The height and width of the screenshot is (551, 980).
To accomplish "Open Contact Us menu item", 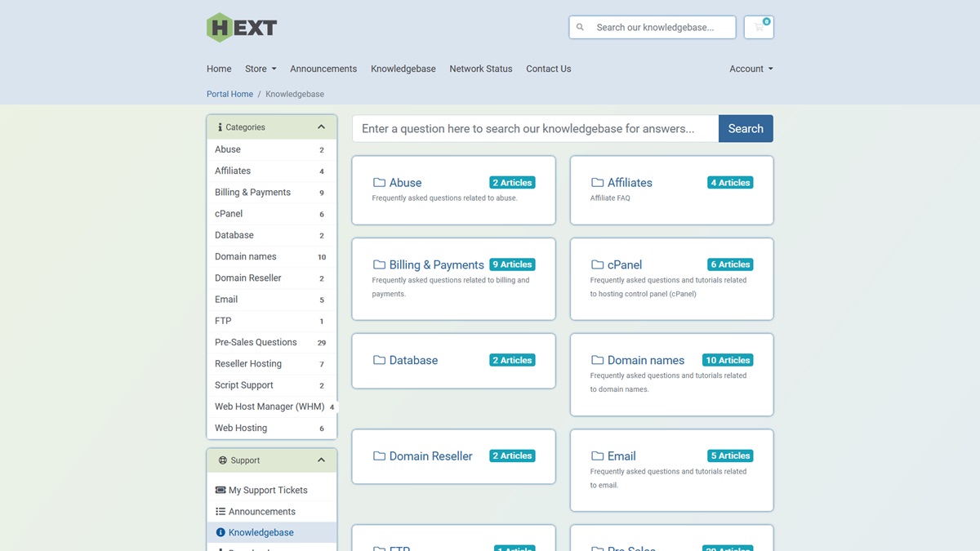I will tap(548, 69).
